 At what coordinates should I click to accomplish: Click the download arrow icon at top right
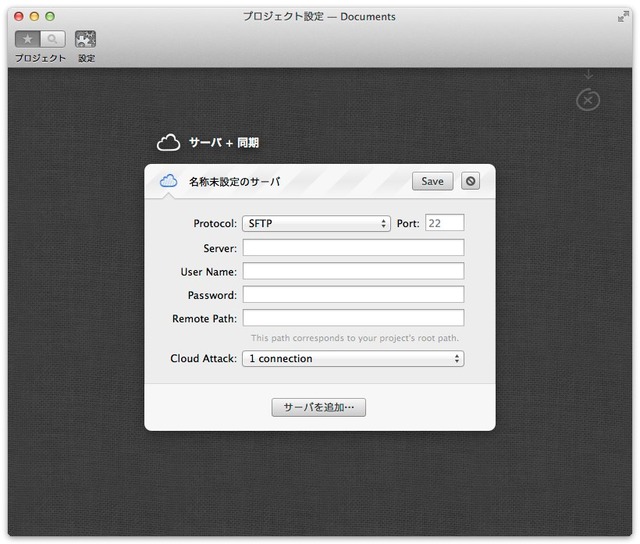(x=588, y=74)
